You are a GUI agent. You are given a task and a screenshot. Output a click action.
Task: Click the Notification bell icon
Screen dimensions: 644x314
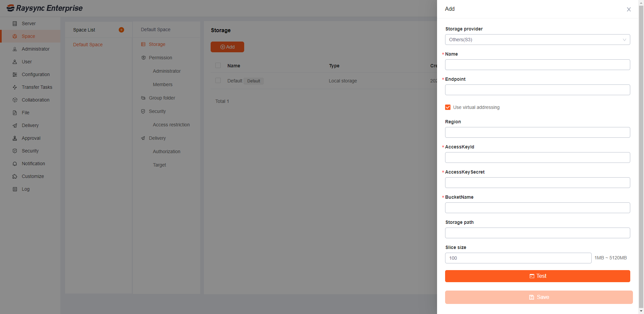tap(15, 164)
